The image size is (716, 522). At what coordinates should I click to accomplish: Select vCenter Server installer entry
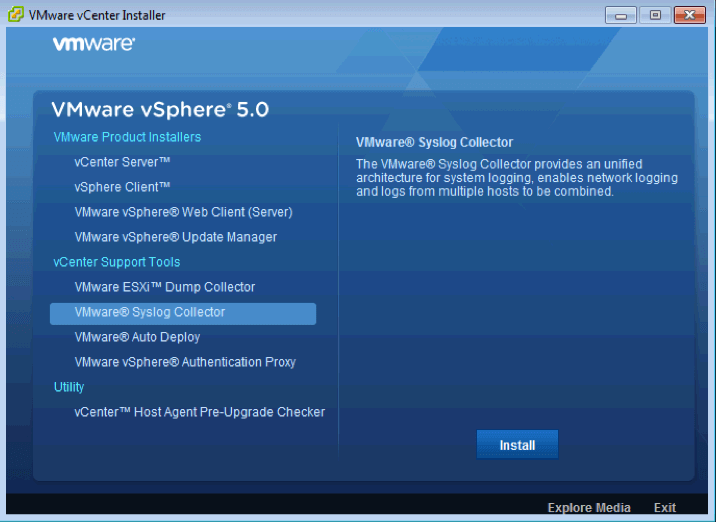[122, 162]
